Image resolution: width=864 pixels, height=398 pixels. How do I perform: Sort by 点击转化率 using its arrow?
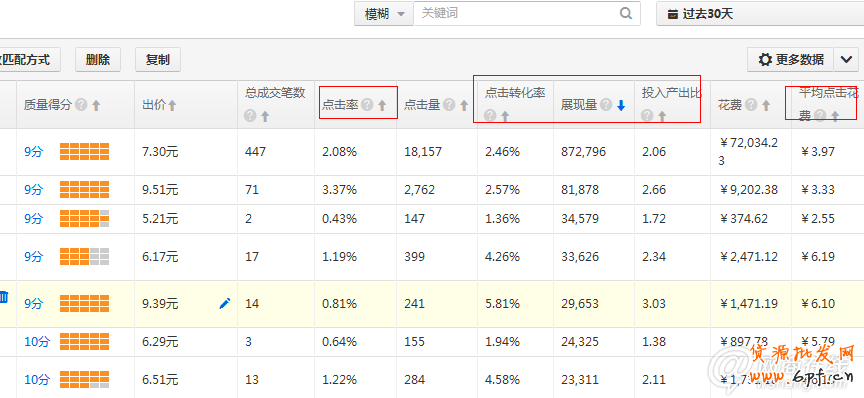point(505,116)
